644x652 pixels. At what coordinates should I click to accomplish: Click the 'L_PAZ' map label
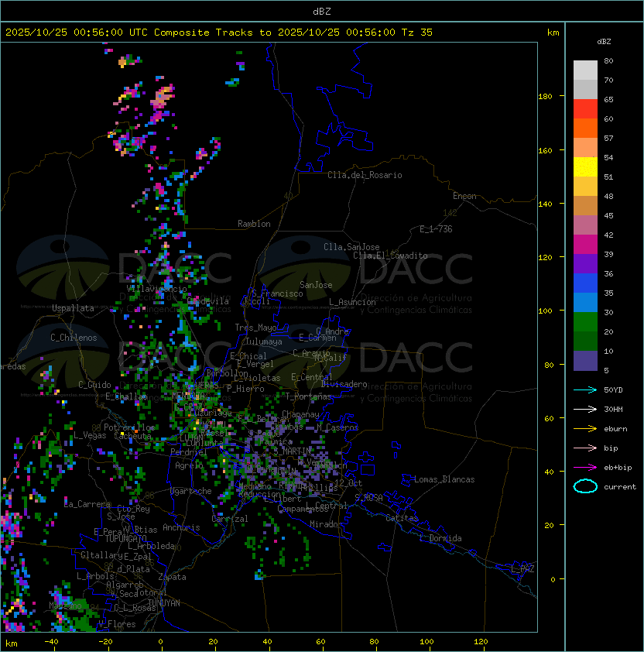click(522, 568)
